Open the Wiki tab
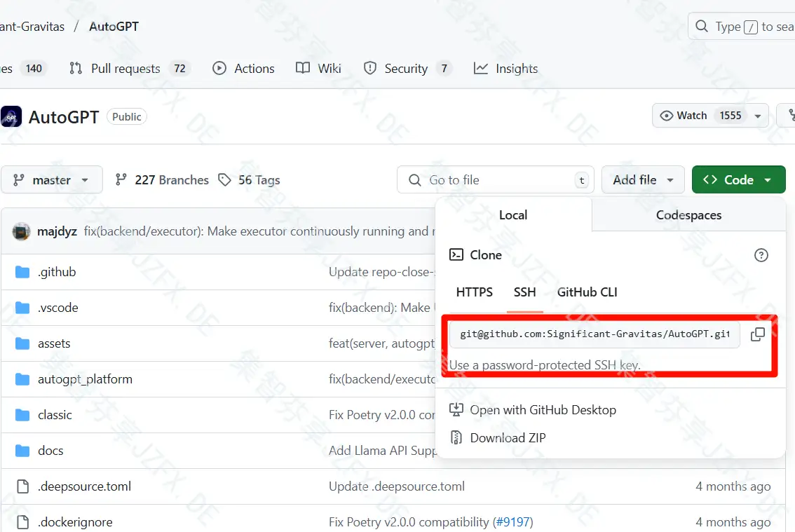This screenshot has height=532, width=795. point(318,69)
